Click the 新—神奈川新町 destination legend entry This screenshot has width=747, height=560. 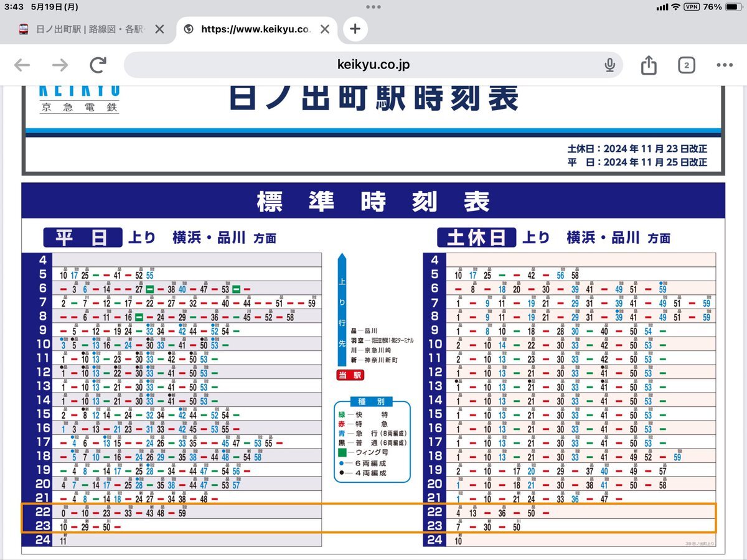point(374,360)
